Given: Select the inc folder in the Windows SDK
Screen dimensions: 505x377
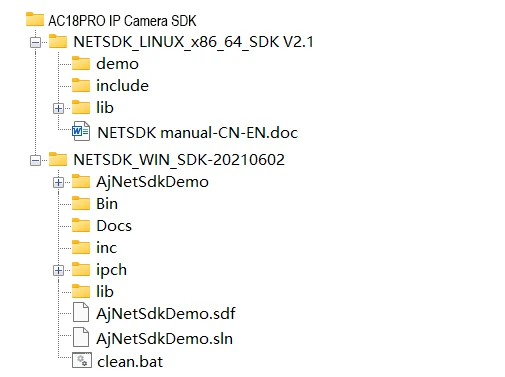Looking at the screenshot, I should tap(107, 248).
